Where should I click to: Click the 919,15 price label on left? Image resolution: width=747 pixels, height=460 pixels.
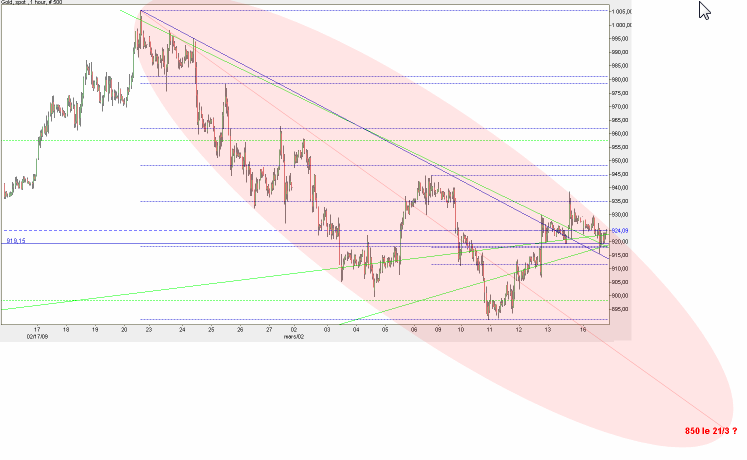[16, 241]
